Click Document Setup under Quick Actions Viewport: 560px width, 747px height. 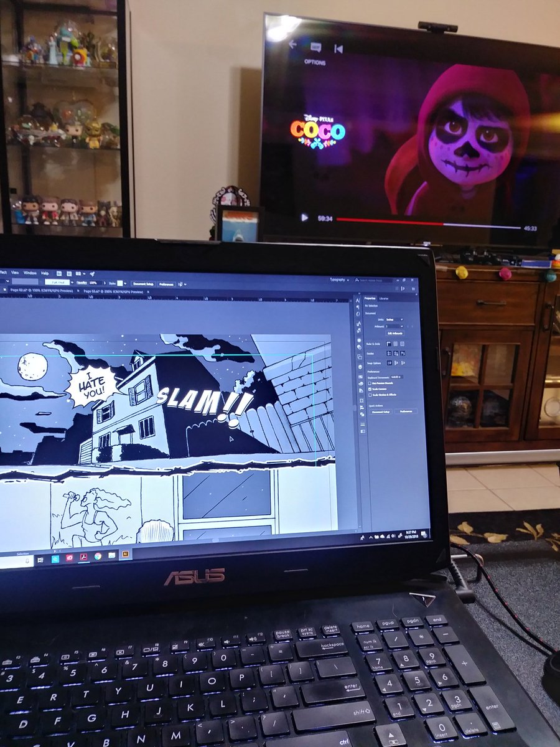381,412
